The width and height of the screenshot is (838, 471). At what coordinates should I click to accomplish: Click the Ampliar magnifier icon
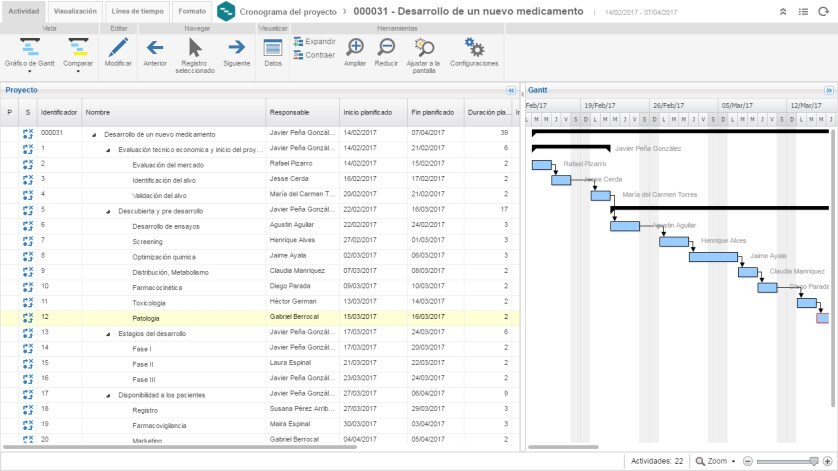tap(355, 48)
